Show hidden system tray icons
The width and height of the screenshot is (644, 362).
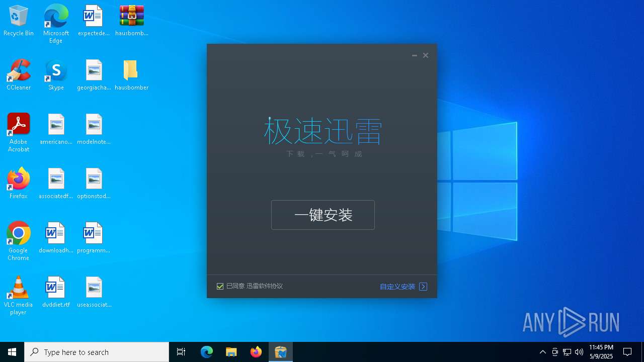[543, 352]
